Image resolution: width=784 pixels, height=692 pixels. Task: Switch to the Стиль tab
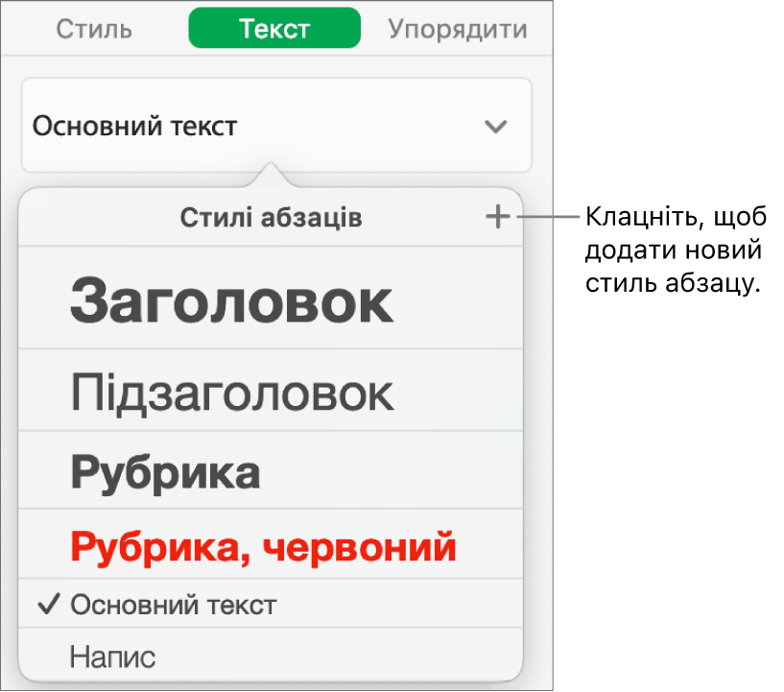[x=94, y=29]
